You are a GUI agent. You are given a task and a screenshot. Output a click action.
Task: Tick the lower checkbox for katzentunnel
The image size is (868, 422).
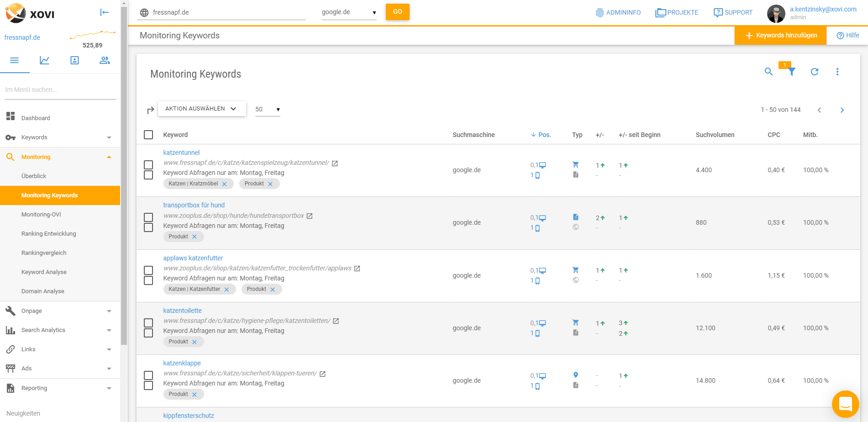[x=148, y=175]
